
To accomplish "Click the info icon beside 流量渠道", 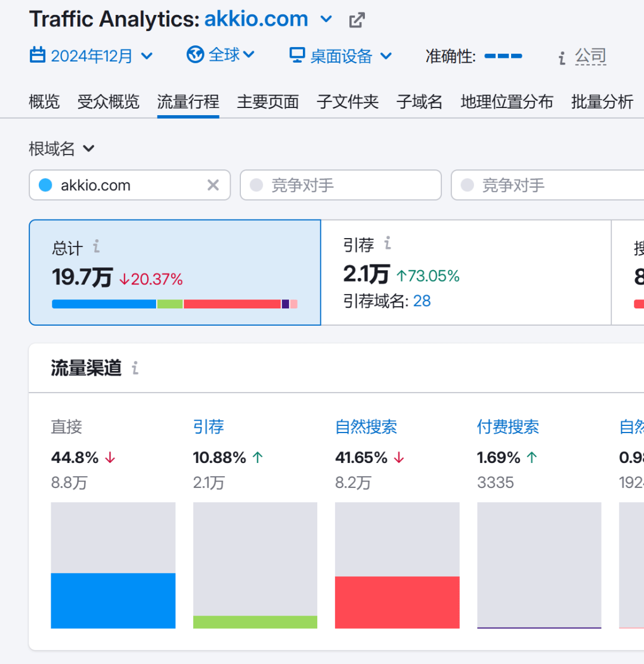I will [x=135, y=368].
